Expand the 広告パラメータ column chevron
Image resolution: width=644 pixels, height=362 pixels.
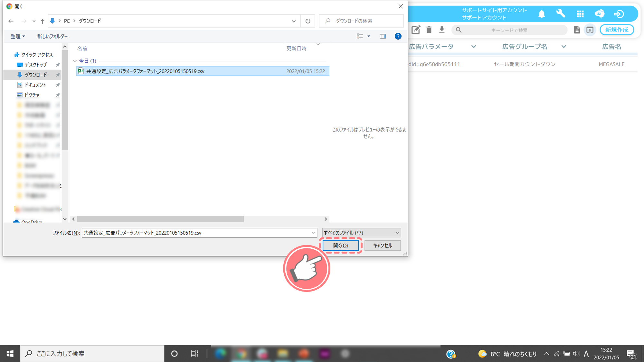474,47
